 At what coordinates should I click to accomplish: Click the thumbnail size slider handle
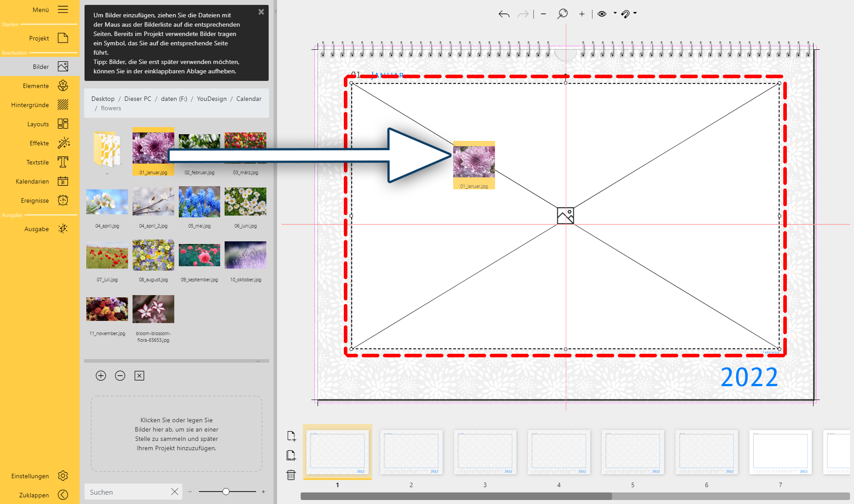pos(226,492)
